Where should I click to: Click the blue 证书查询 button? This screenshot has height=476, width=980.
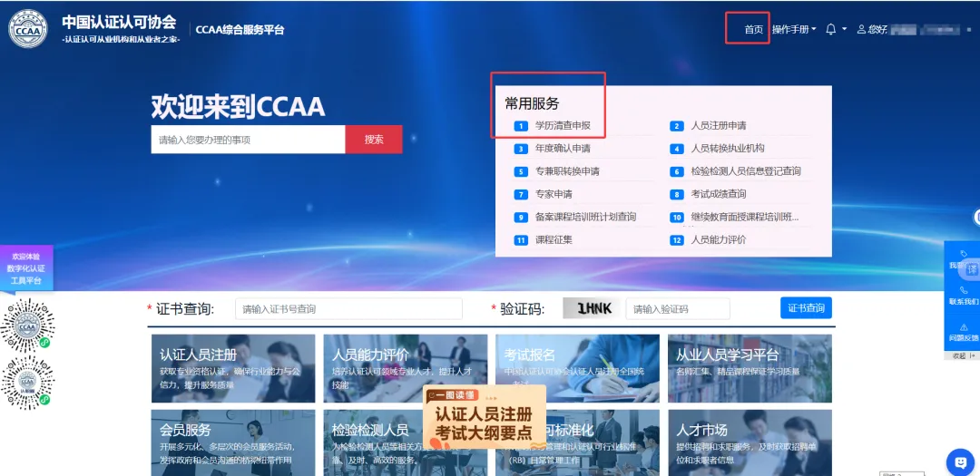point(806,308)
